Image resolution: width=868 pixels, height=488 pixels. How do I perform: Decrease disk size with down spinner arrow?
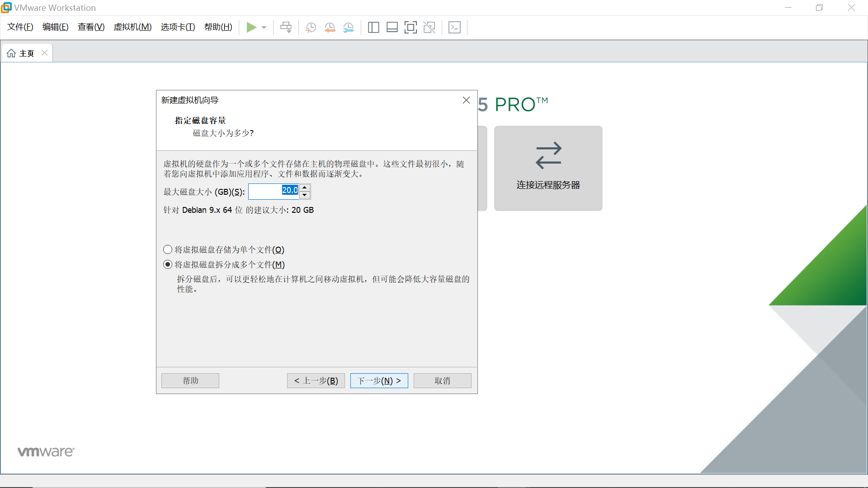[x=305, y=195]
